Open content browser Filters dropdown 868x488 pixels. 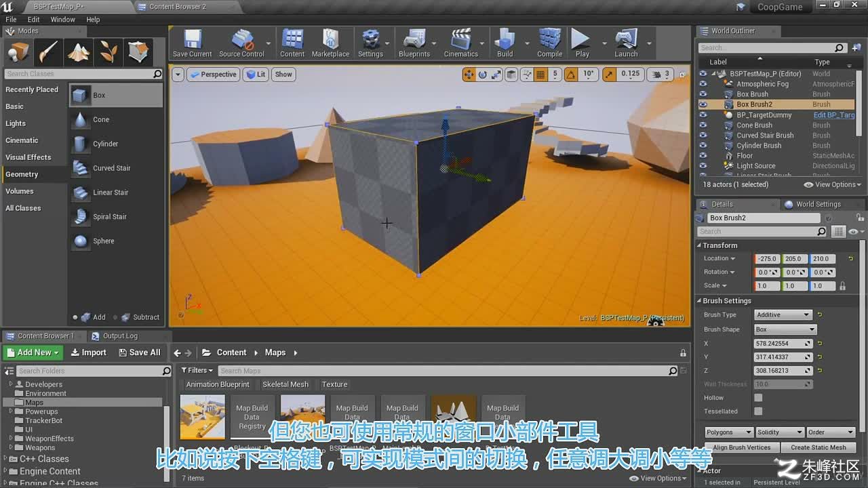point(197,371)
